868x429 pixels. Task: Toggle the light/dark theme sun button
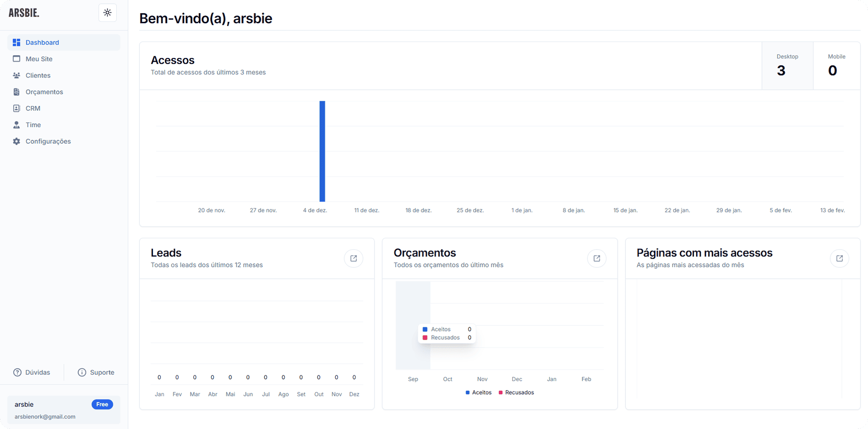coord(107,13)
